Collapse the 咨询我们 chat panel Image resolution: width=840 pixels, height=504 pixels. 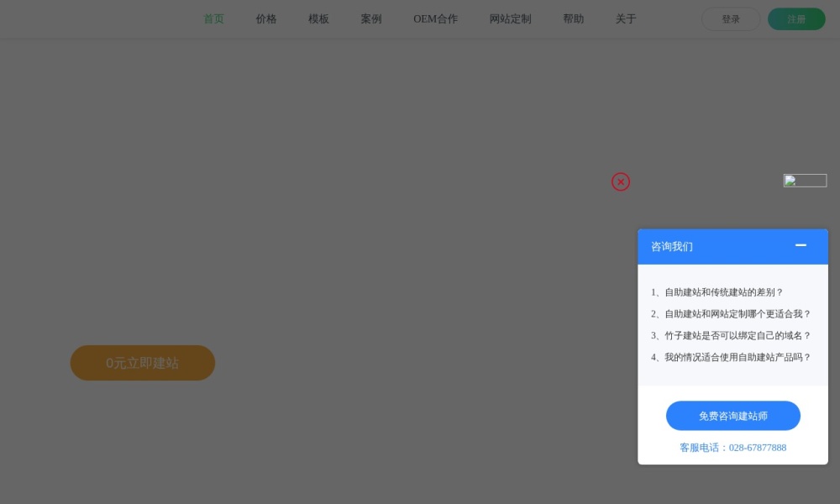tap(801, 246)
